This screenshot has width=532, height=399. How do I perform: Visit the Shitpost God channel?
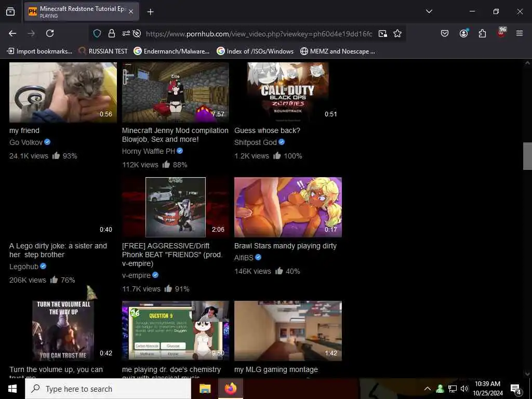point(256,142)
